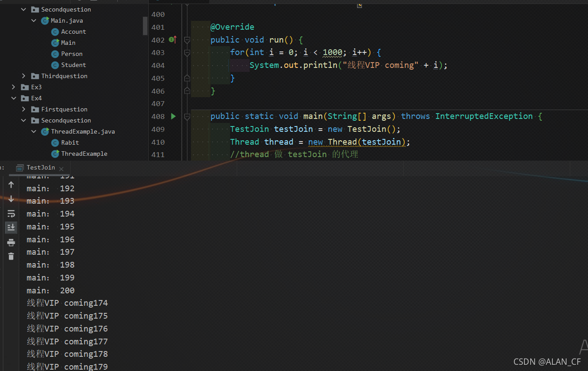The height and width of the screenshot is (371, 588).
Task: Open Main.java in project tree
Action: pos(67,20)
